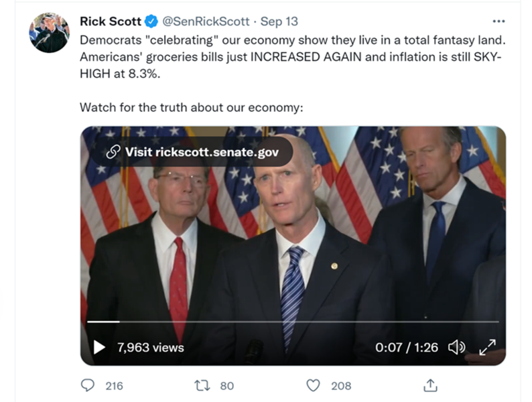Click the reply speech bubble icon

87,385
